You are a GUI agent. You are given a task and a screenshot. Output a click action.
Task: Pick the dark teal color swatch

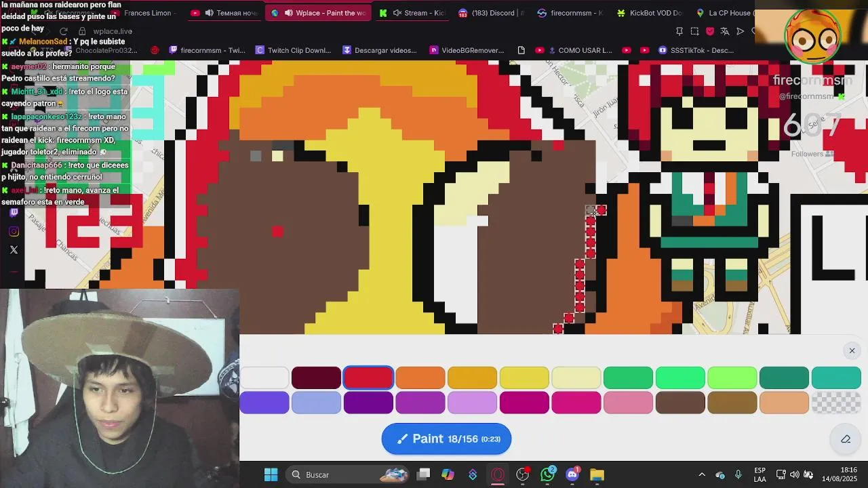tap(784, 378)
